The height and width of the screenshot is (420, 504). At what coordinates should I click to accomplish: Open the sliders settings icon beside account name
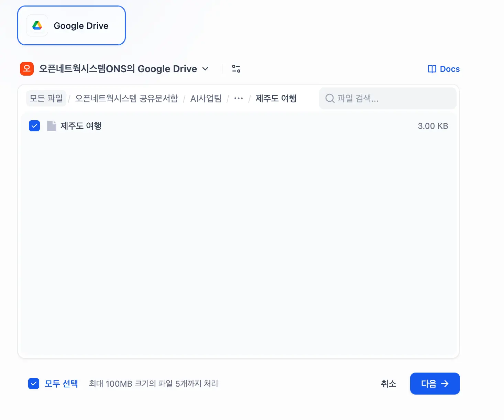click(x=236, y=69)
